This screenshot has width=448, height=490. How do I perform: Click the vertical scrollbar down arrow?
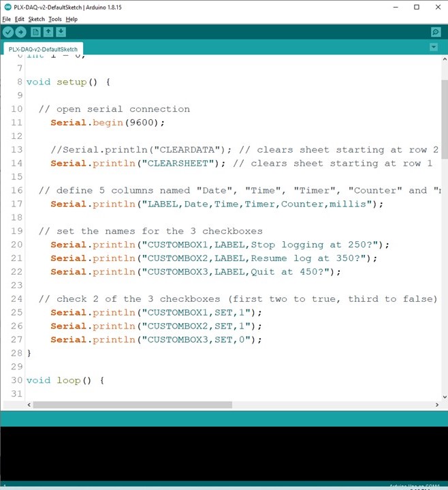click(444, 395)
